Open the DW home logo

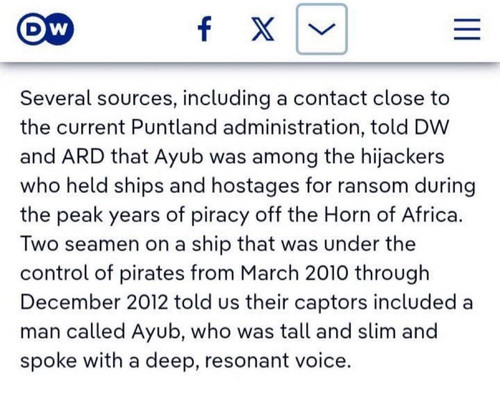click(45, 29)
